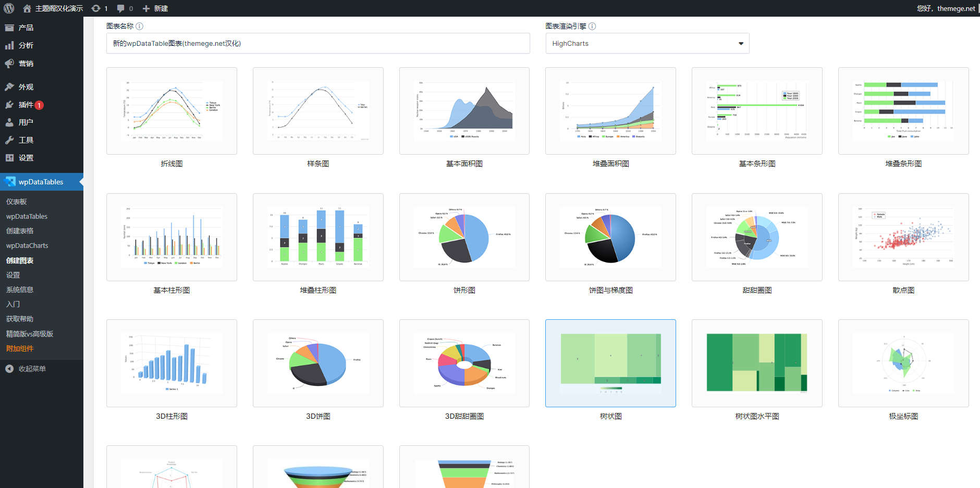The image size is (980, 488).
Task: Select the 甜甜圈图 chart thumbnail
Action: click(757, 237)
